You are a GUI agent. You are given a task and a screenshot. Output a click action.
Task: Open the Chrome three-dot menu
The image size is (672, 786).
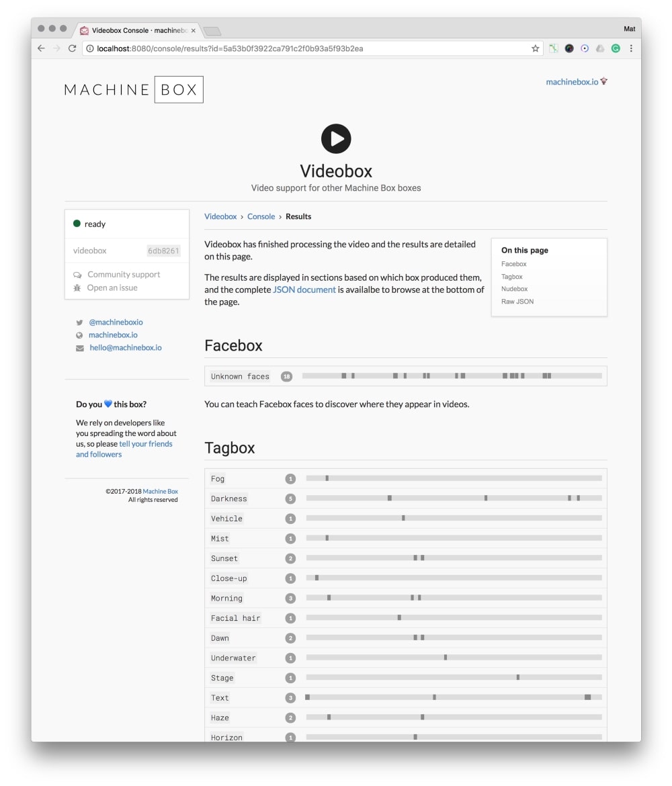point(631,48)
